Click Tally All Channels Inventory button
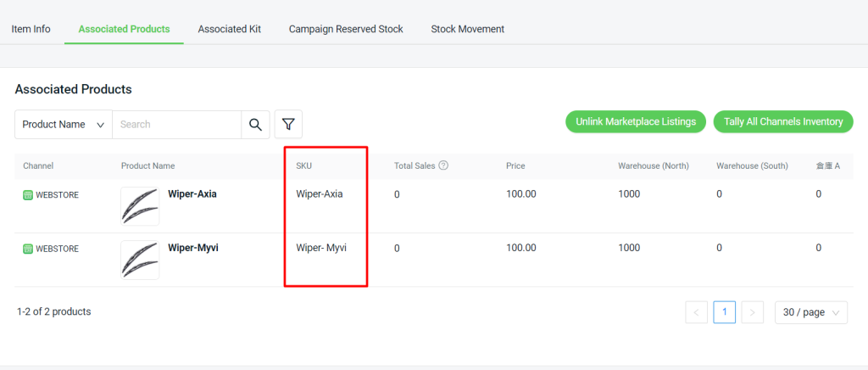This screenshot has width=868, height=370. (x=783, y=122)
